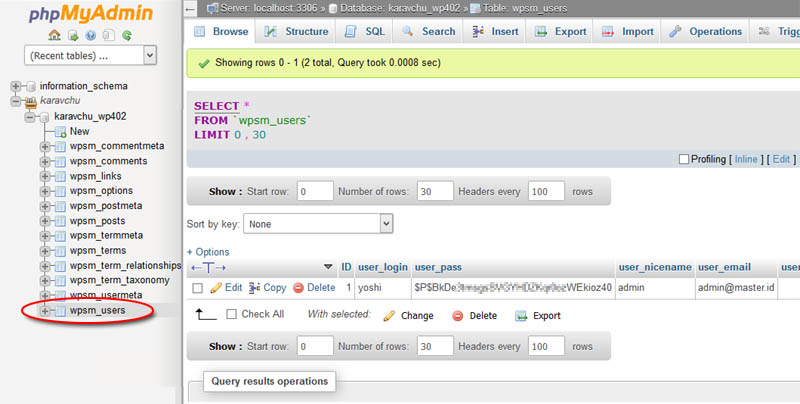
Task: Tick the checkbox for the yoshi row
Action: point(197,288)
